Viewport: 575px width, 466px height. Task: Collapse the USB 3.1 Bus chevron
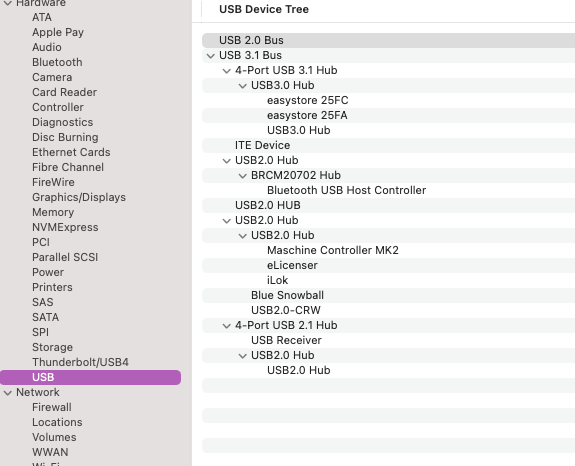point(210,56)
